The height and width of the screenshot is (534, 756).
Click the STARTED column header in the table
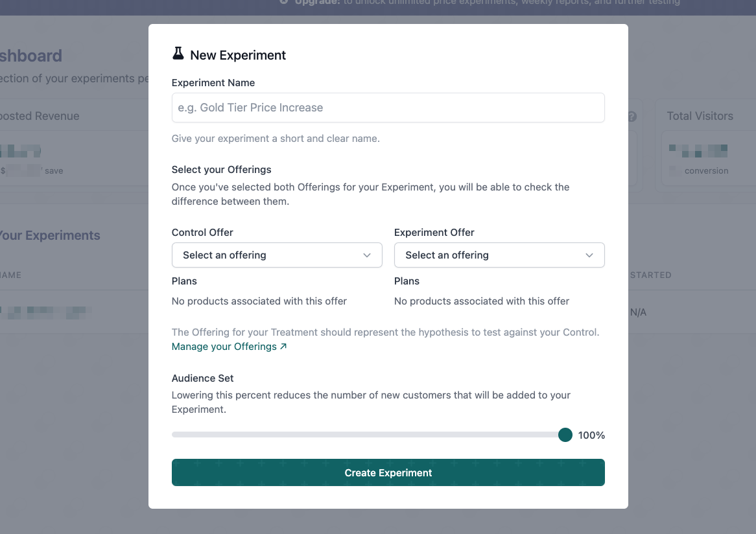[x=650, y=275]
